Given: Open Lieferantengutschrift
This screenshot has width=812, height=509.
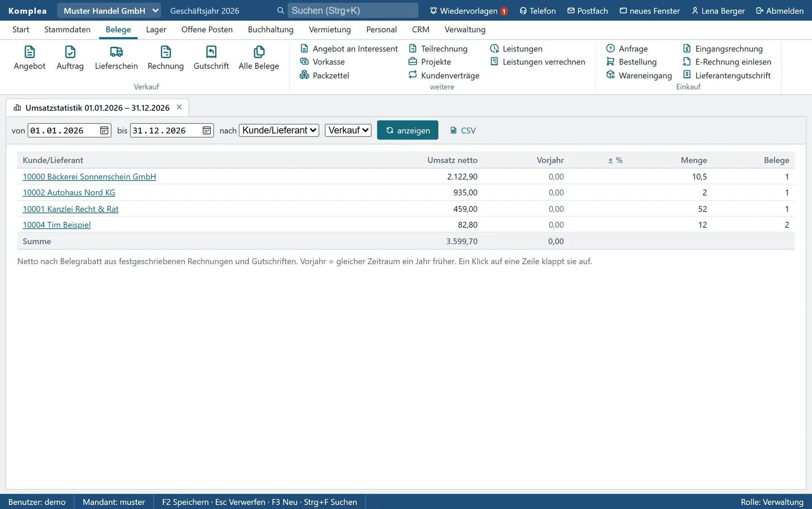Looking at the screenshot, I should coord(727,75).
